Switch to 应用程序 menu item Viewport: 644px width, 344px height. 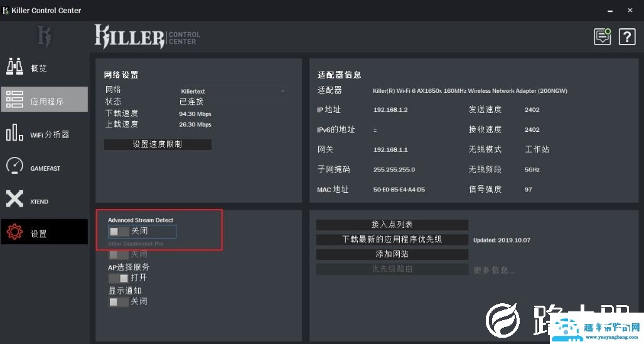45,99
